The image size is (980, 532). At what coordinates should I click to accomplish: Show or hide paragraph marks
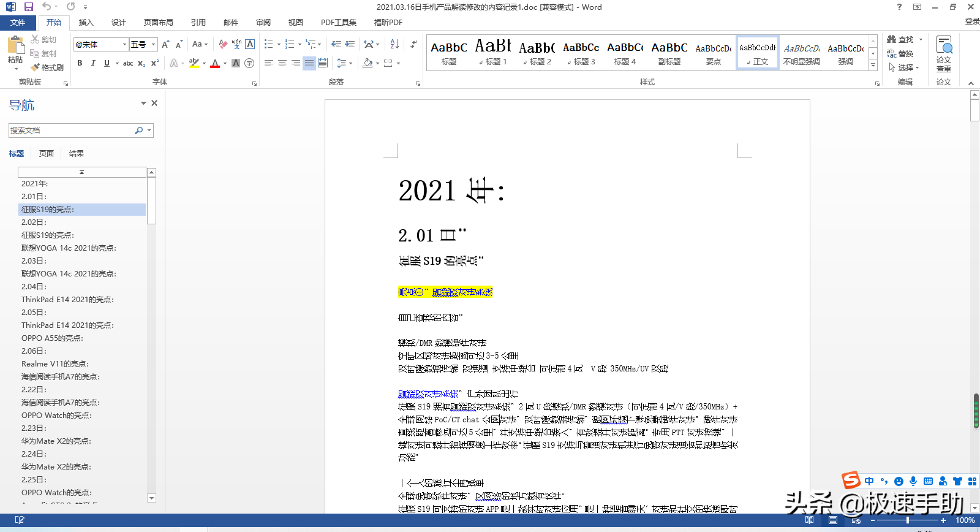point(414,44)
